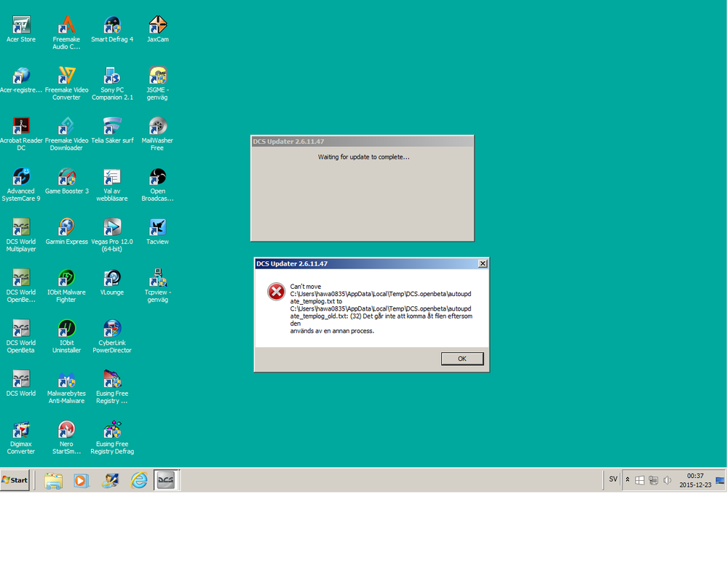Select the DCS icon on the taskbar
Screen dimensions: 728x582
166,480
